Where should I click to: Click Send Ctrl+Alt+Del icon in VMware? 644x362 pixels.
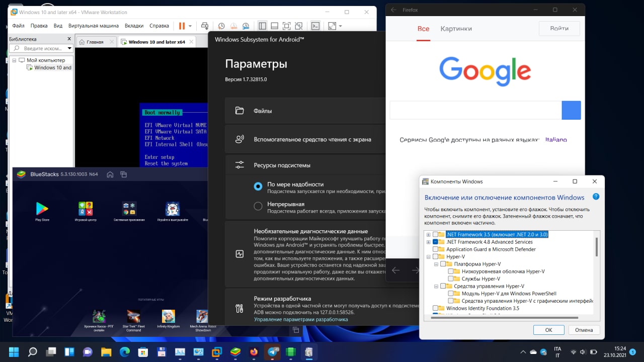(x=205, y=26)
